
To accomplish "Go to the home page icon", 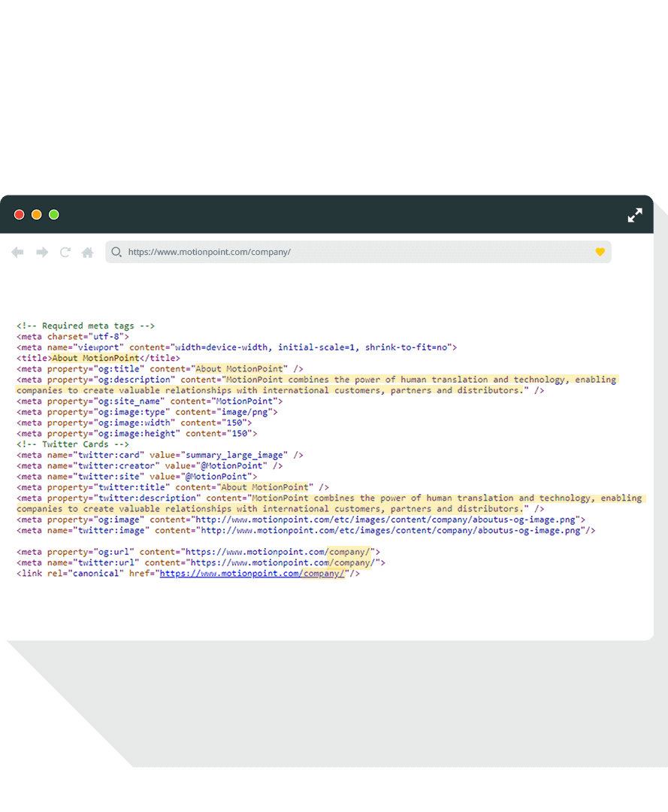I will [x=88, y=253].
